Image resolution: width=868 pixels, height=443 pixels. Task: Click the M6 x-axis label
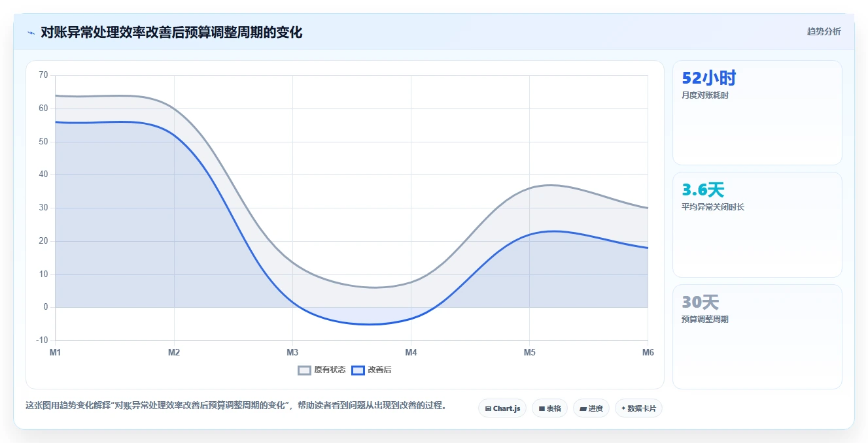point(648,353)
